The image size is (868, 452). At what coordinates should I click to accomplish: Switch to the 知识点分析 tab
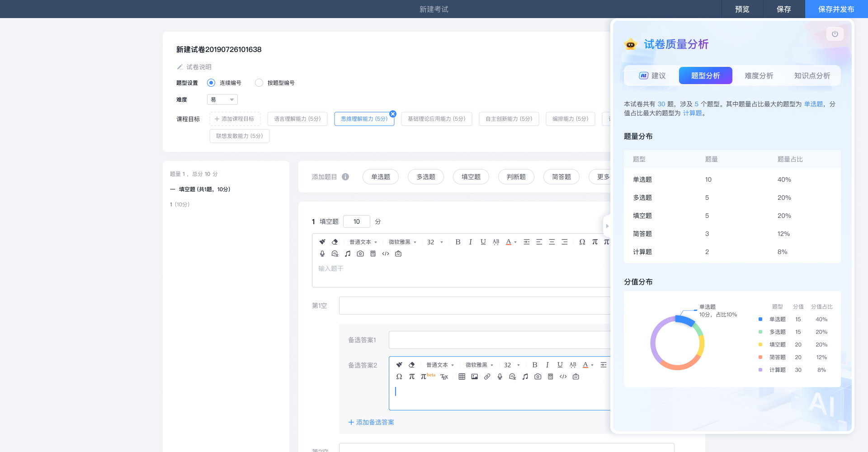812,75
